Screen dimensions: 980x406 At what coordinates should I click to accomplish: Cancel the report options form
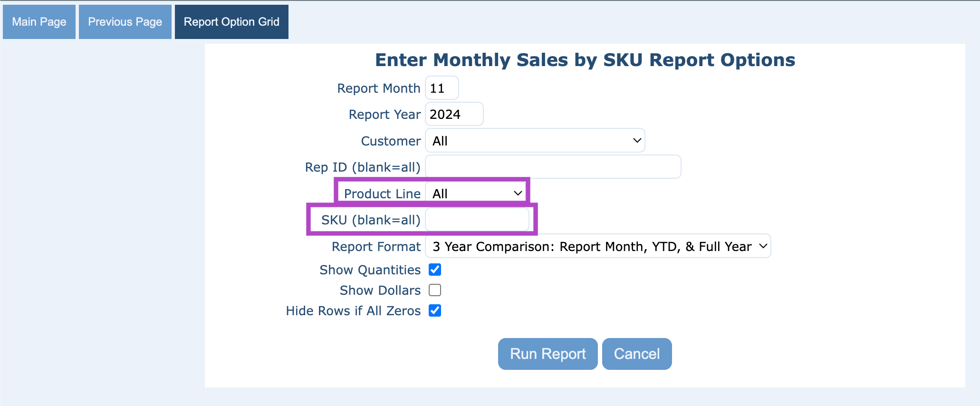pos(636,354)
